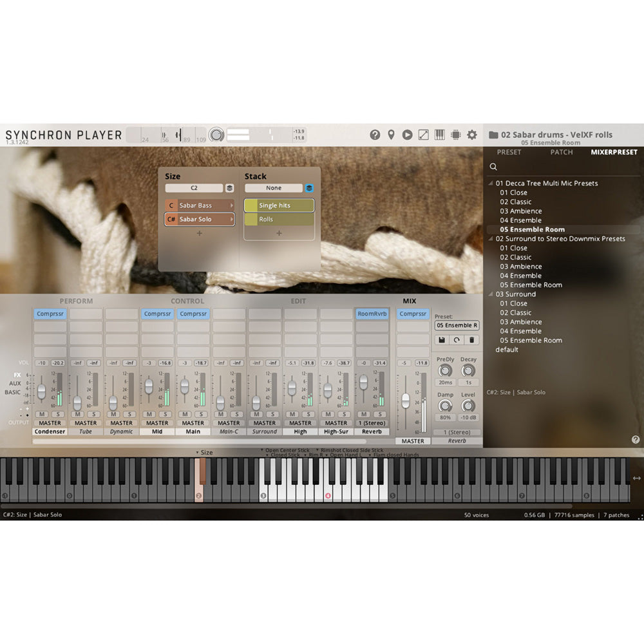Solo the Condenser channel
Viewport: 644px width, 644px height.
coord(58,414)
